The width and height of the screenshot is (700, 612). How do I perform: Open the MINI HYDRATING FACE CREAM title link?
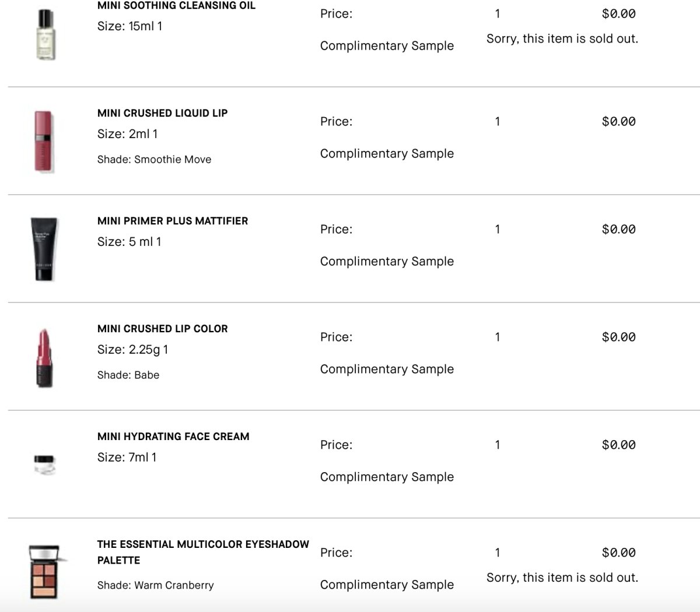173,437
